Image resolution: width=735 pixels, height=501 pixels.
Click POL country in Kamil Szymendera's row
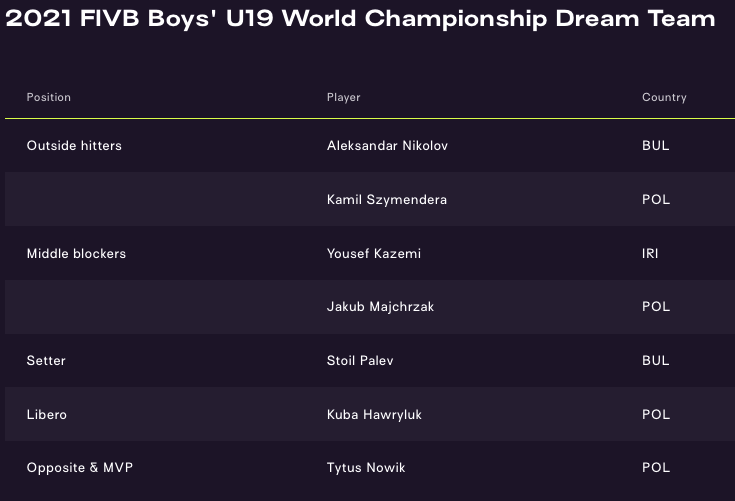click(656, 200)
